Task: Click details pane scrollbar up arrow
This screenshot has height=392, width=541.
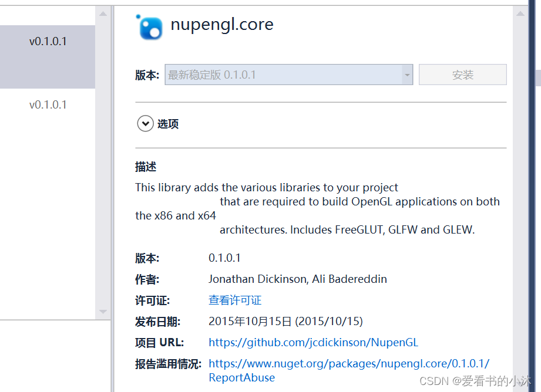Action: pos(520,14)
